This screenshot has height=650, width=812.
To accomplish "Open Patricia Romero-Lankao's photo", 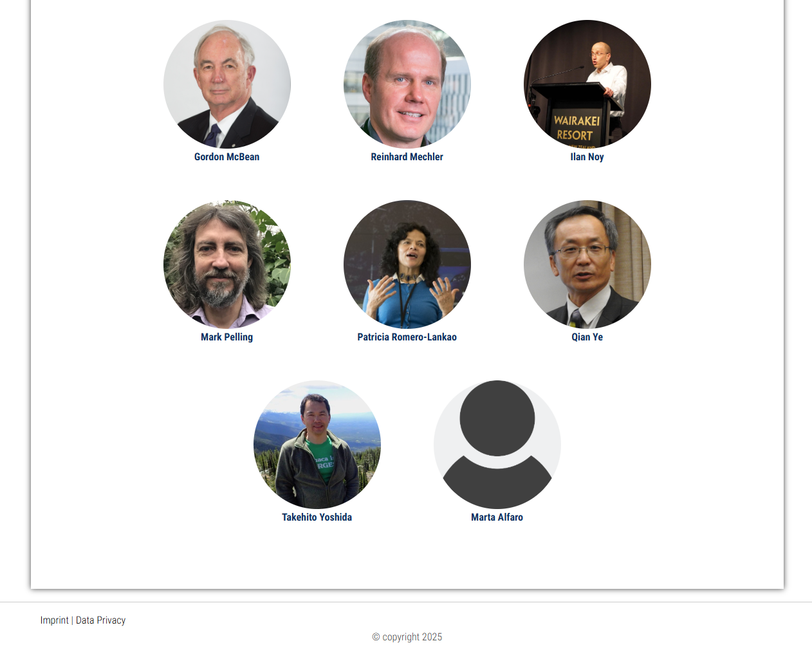I will [407, 265].
